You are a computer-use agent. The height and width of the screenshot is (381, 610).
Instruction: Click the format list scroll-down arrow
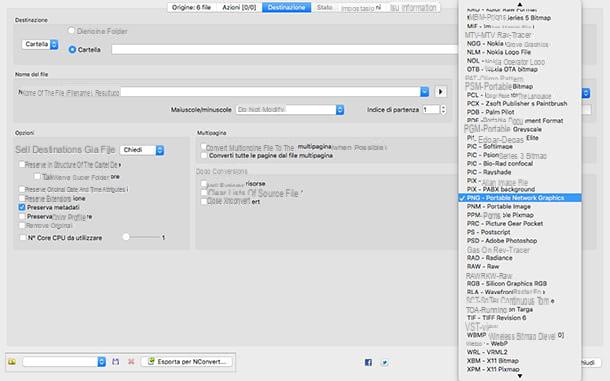(520, 376)
